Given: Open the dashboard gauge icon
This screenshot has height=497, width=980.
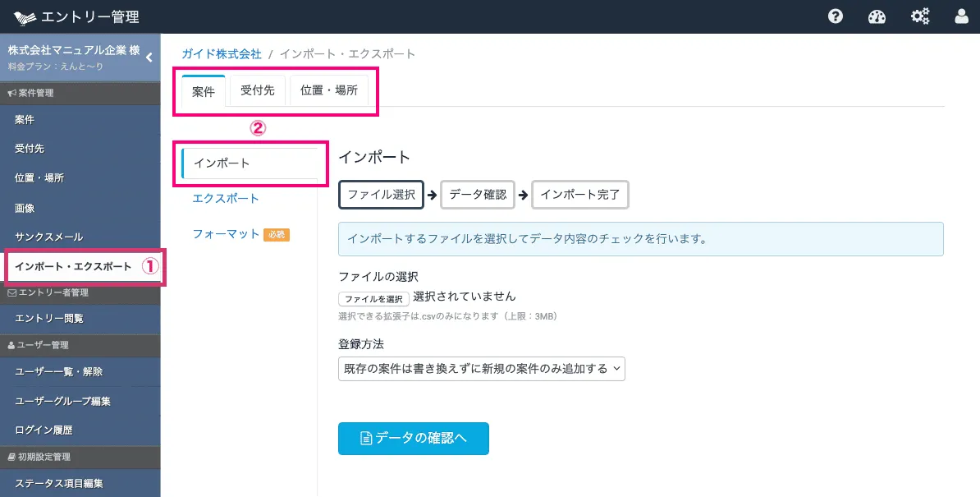Looking at the screenshot, I should 877,16.
